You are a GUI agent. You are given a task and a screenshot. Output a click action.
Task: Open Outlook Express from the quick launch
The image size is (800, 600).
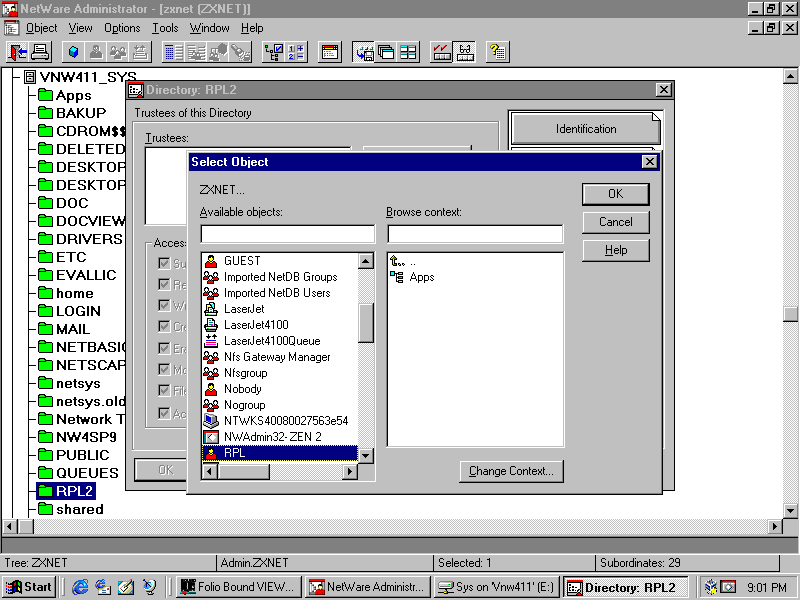coord(103,587)
